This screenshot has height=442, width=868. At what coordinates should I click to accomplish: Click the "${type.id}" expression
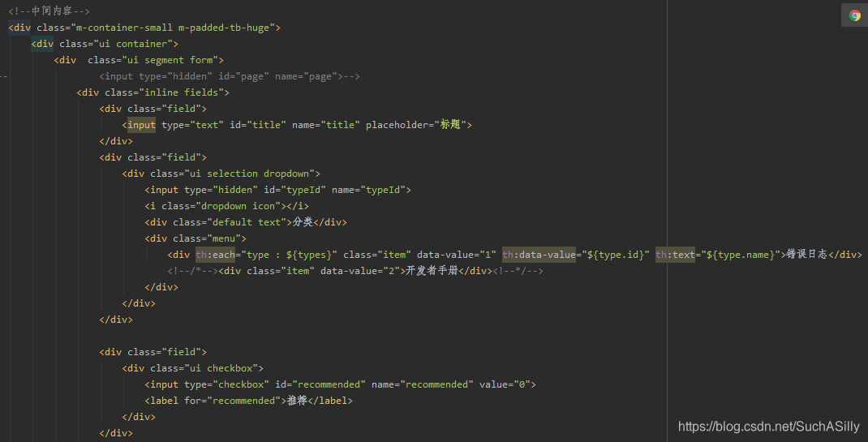click(x=617, y=255)
